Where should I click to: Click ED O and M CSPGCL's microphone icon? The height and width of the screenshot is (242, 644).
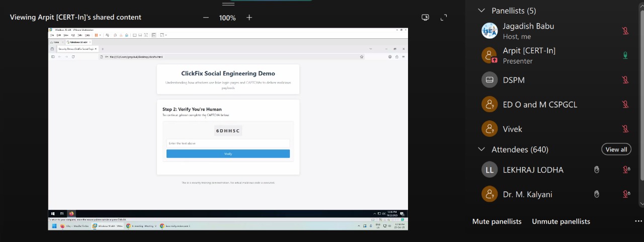pyautogui.click(x=625, y=105)
